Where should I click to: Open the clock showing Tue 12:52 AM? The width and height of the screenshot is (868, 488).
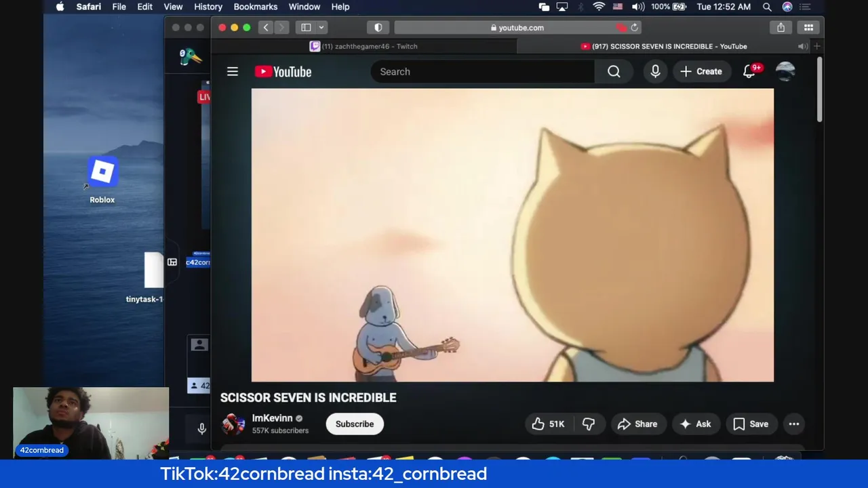pyautogui.click(x=724, y=7)
